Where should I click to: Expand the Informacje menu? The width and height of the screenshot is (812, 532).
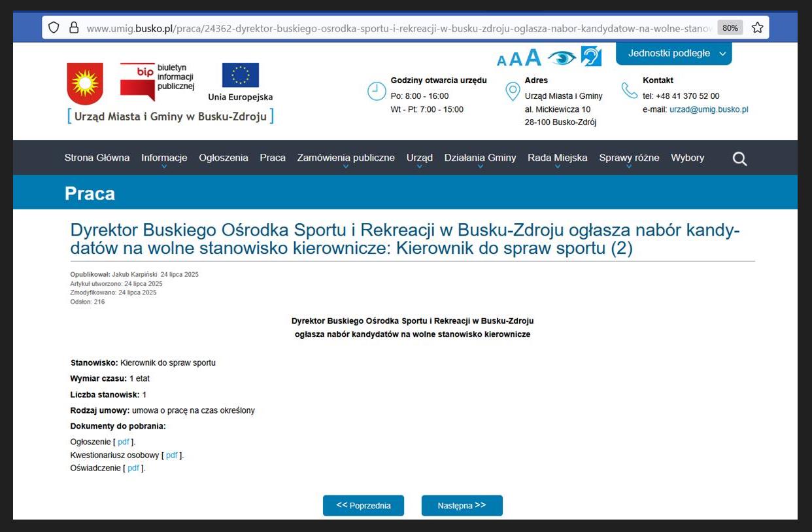(x=164, y=158)
